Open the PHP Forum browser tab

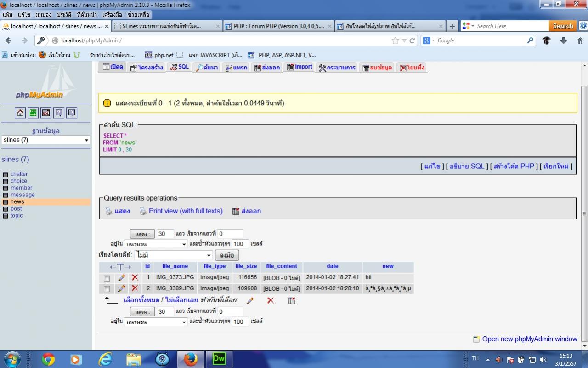click(x=278, y=26)
